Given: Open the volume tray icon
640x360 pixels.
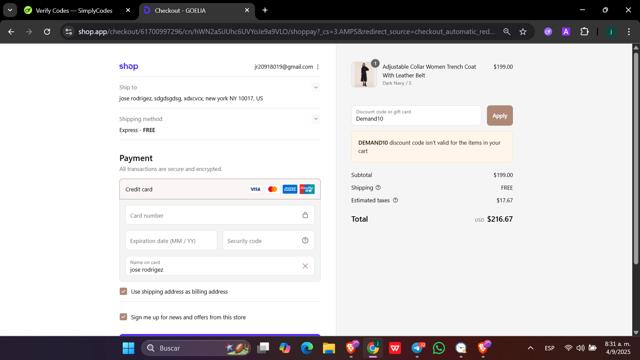Looking at the screenshot, I should [x=580, y=348].
